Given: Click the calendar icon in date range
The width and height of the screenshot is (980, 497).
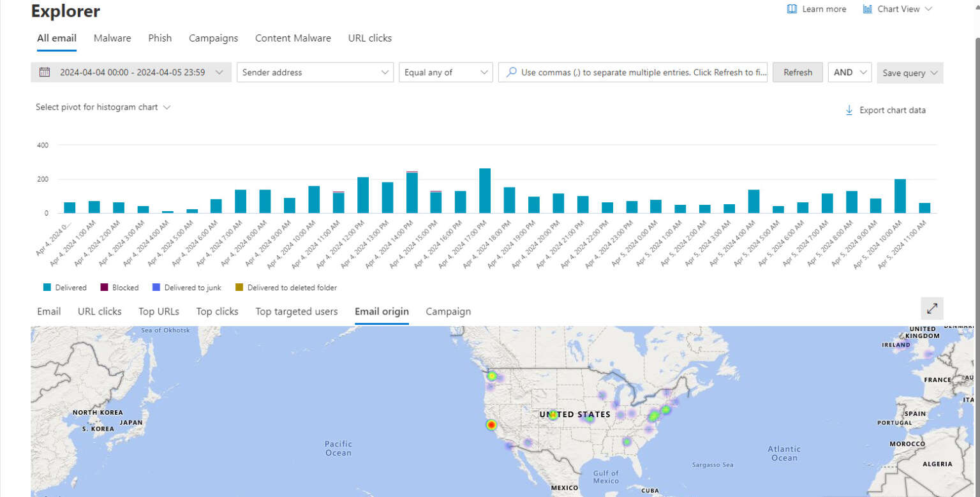Looking at the screenshot, I should coord(45,72).
